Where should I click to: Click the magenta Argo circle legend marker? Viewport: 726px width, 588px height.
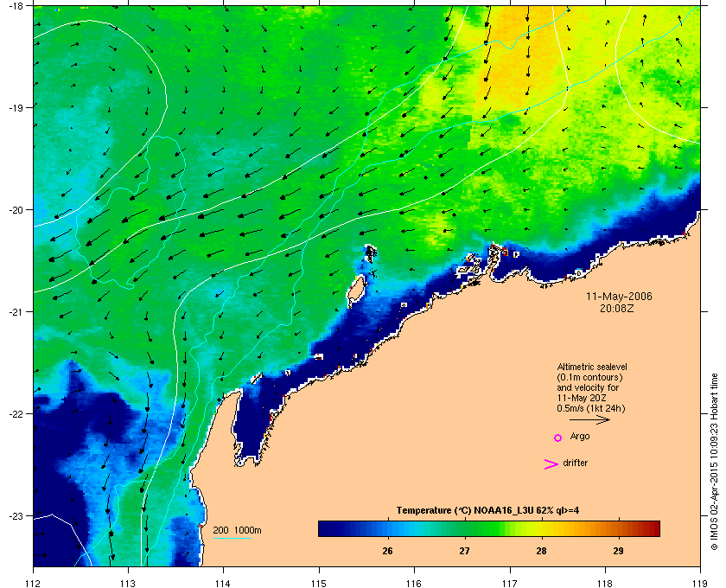(558, 438)
